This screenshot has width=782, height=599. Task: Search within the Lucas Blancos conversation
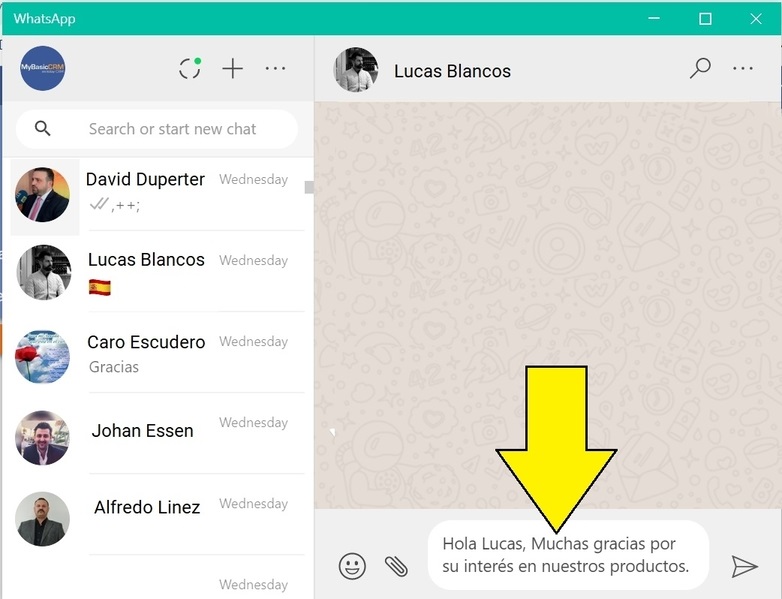[700, 69]
